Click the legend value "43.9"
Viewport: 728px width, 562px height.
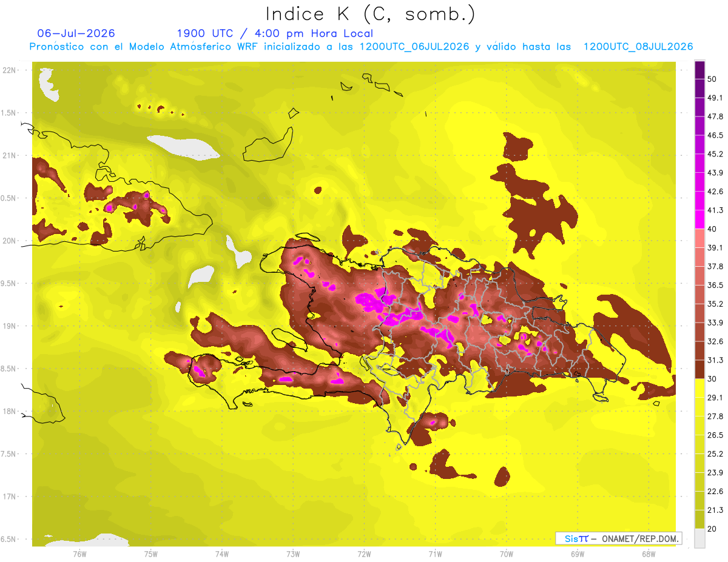[x=715, y=173]
